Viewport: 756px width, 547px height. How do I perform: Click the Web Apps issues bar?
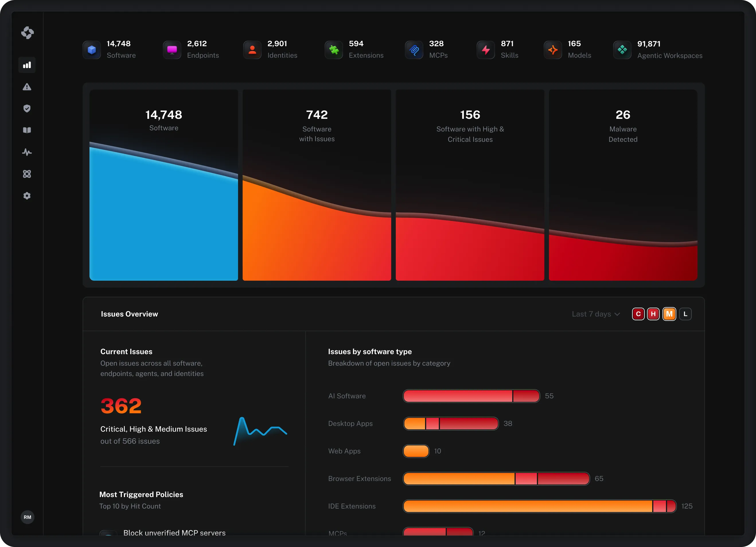tap(416, 451)
